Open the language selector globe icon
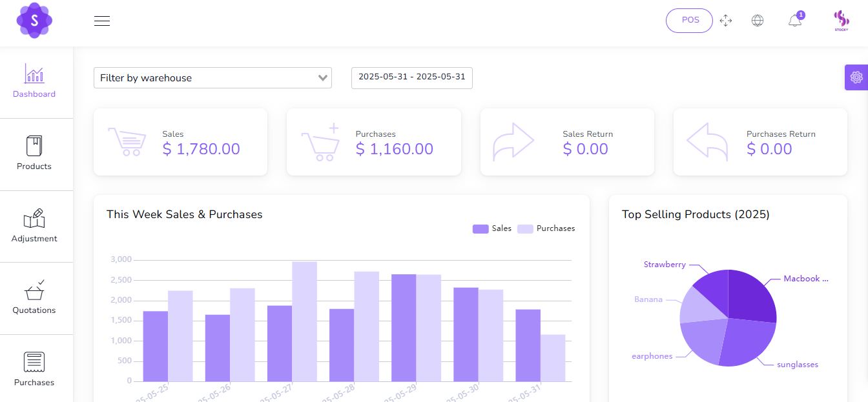The height and width of the screenshot is (402, 868). point(757,20)
